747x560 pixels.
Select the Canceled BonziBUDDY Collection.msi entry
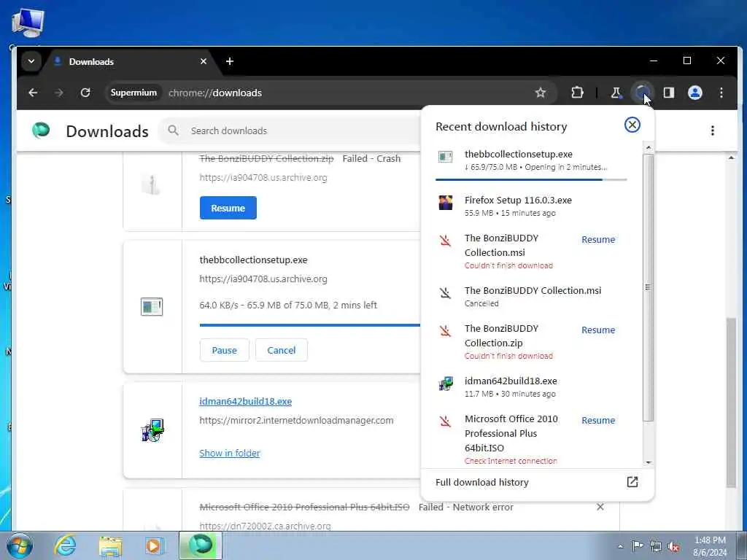(531, 296)
